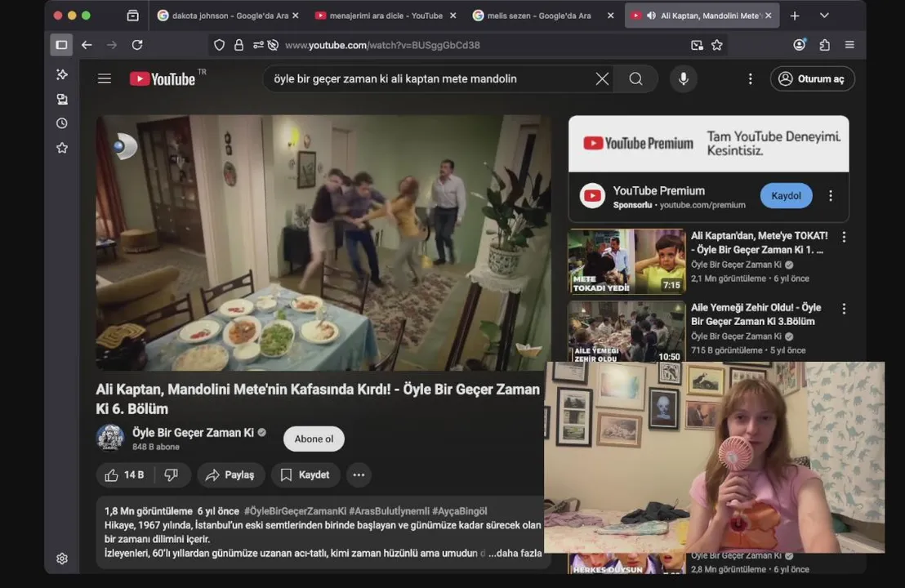The width and height of the screenshot is (905, 588).
Task: Open YouTube settings three-dot menu
Action: [750, 78]
